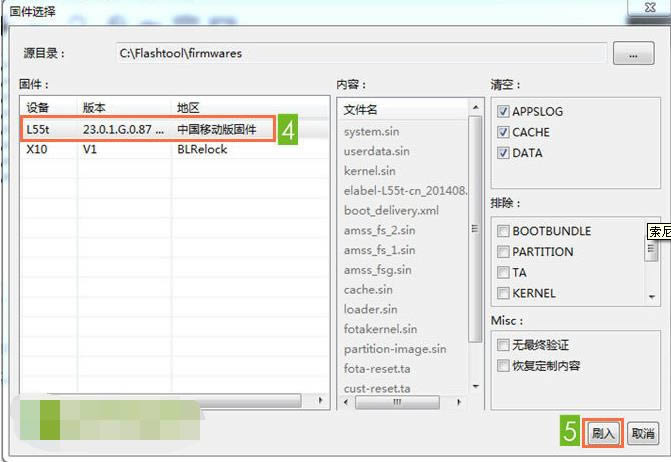Click the 地区 column header
This screenshot has height=462, width=671.
pos(250,107)
